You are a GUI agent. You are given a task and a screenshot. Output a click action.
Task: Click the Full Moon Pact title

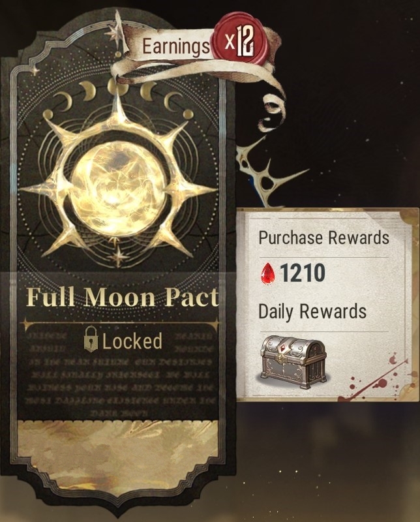click(122, 298)
